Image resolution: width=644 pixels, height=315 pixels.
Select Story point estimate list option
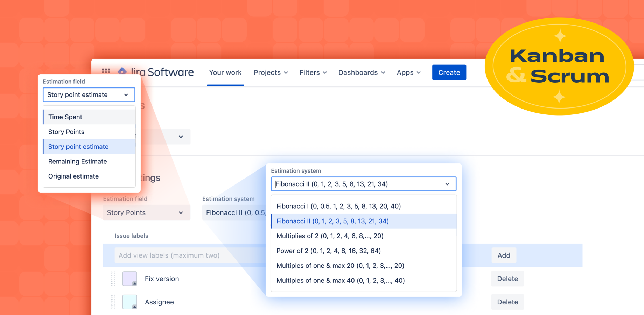[x=89, y=147]
